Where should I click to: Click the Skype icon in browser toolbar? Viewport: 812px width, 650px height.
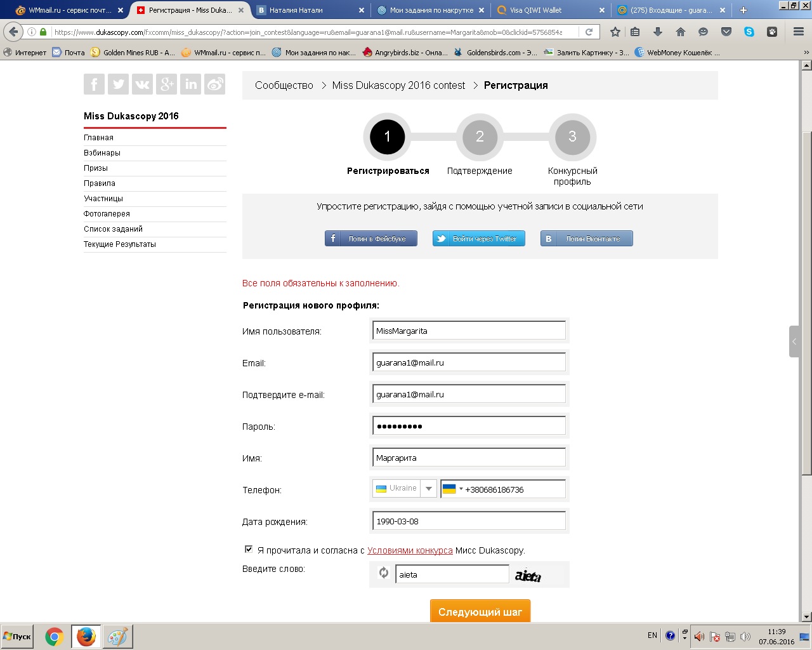pyautogui.click(x=749, y=32)
